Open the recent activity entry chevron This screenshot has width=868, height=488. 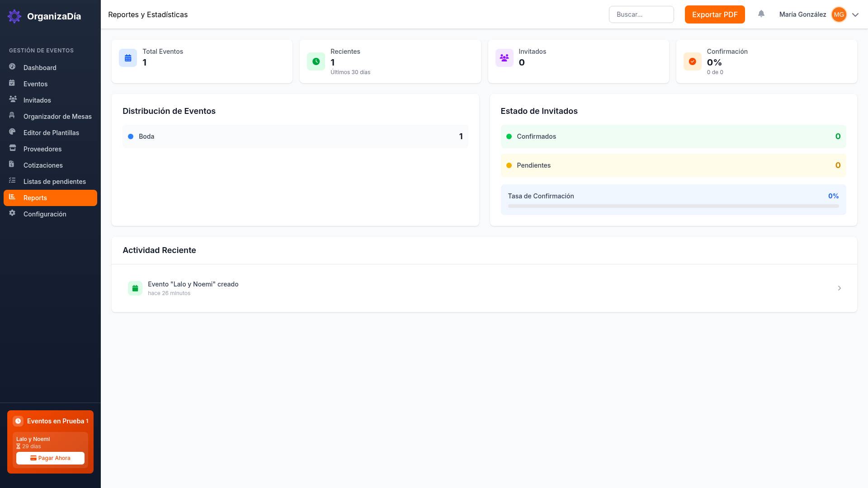839,288
